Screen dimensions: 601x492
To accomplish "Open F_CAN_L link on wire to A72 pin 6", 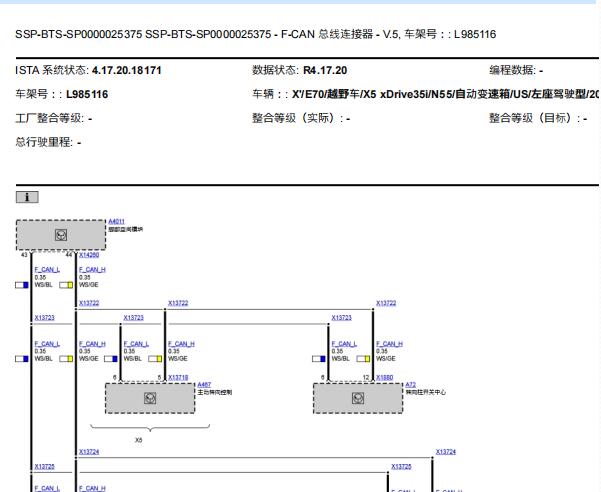I will coord(344,344).
